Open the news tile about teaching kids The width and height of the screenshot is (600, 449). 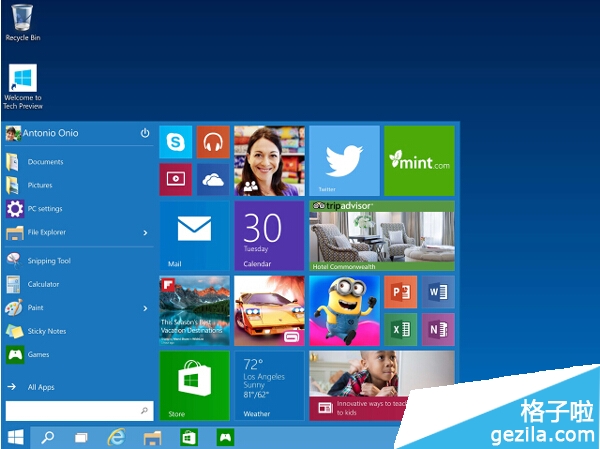[x=382, y=386]
